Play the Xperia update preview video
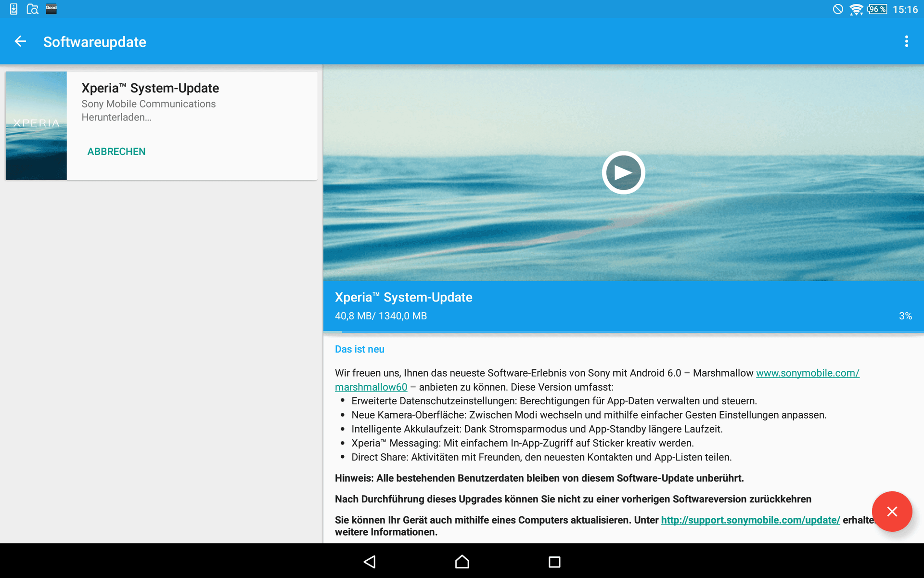 coord(623,172)
